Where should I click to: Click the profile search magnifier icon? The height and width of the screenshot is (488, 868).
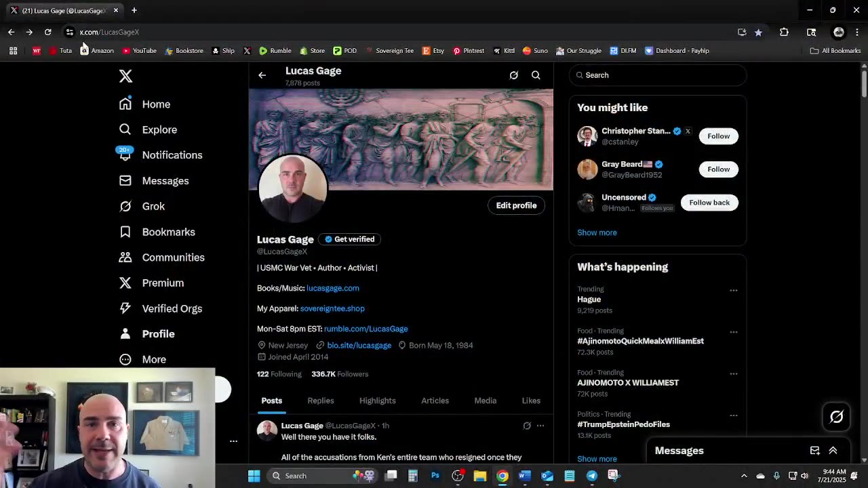536,75
